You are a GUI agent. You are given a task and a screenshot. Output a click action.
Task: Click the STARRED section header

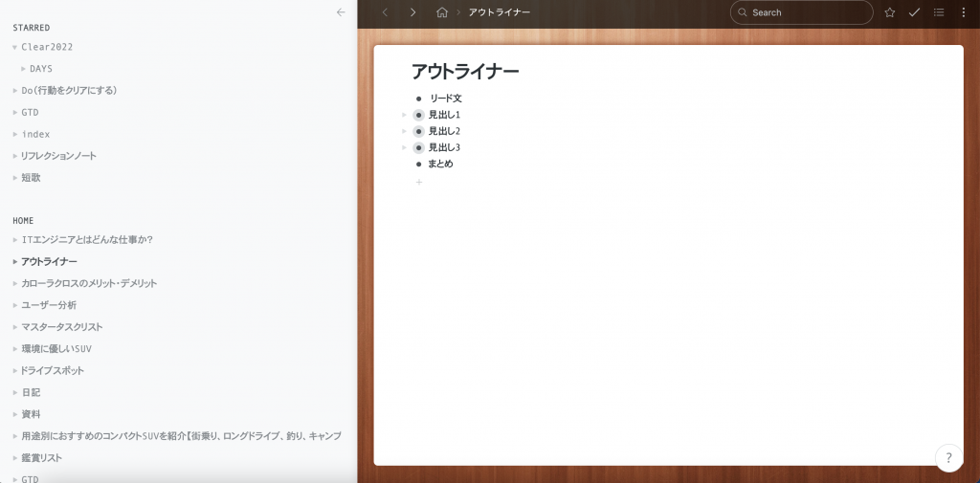click(x=32, y=28)
